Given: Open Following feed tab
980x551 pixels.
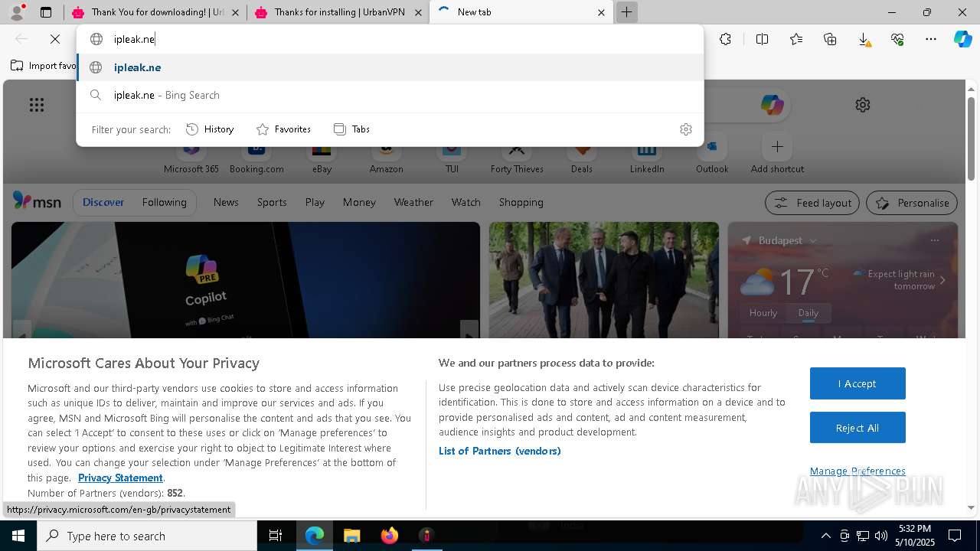Looking at the screenshot, I should pyautogui.click(x=164, y=202).
